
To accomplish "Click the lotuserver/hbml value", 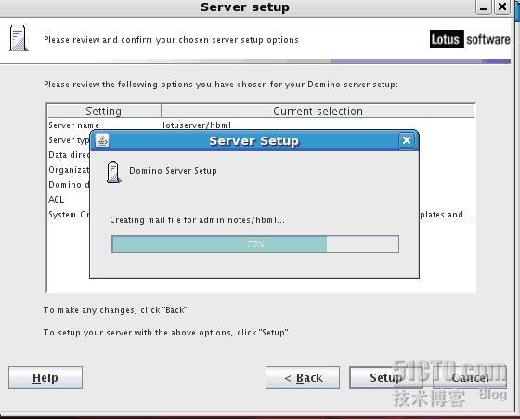I will click(197, 125).
